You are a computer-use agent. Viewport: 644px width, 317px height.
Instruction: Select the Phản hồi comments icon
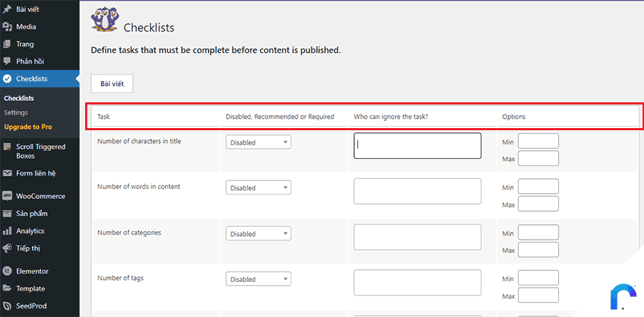coord(7,62)
